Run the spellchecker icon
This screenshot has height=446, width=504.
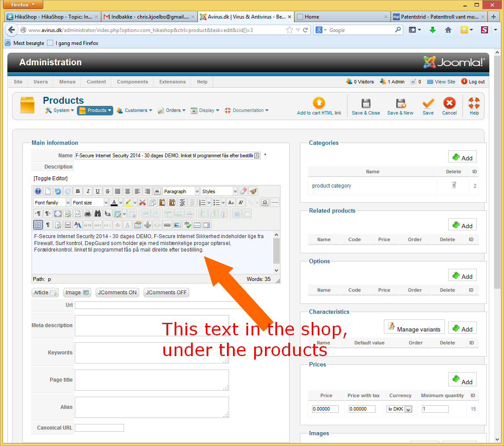coord(187,225)
